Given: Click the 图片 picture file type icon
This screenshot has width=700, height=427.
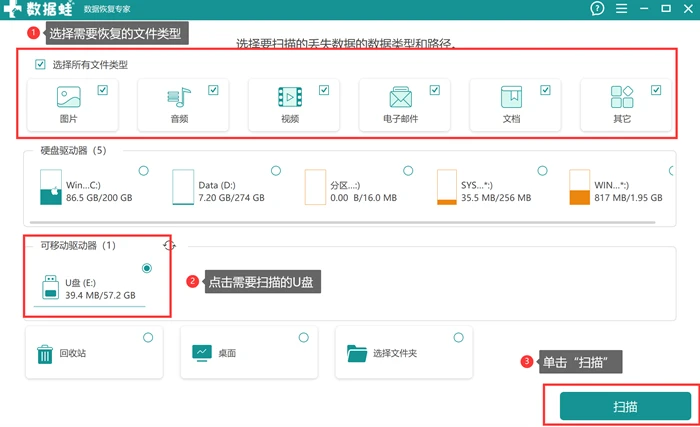Looking at the screenshot, I should 69,97.
